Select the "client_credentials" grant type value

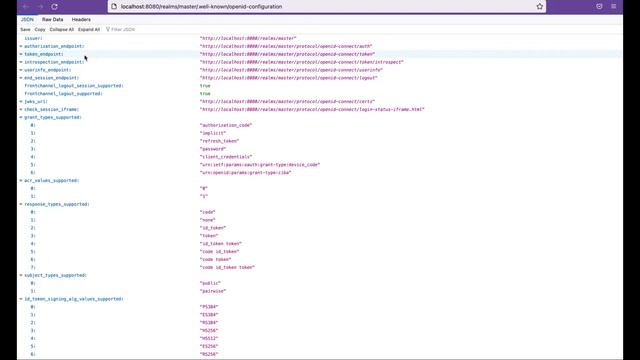(226, 157)
